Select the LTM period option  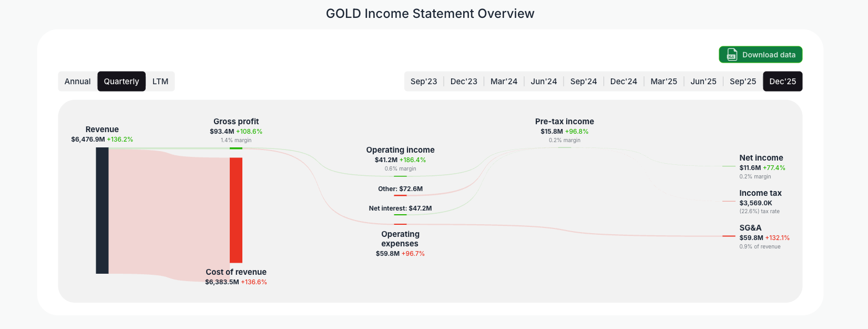(x=160, y=81)
